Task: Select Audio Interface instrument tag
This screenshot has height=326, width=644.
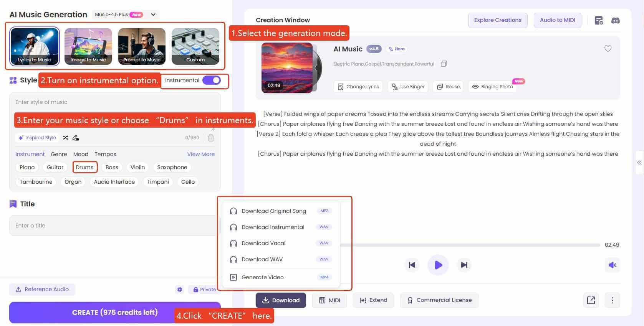Action: point(114,182)
